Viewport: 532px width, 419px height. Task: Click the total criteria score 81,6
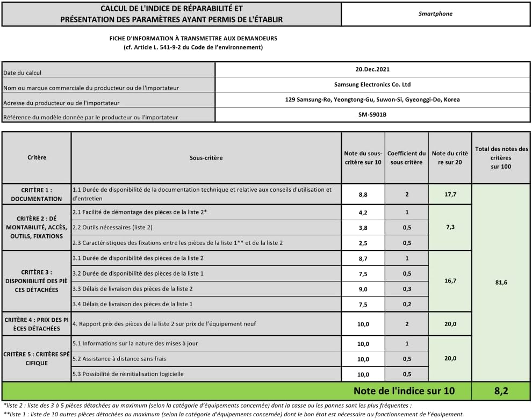[501, 282]
